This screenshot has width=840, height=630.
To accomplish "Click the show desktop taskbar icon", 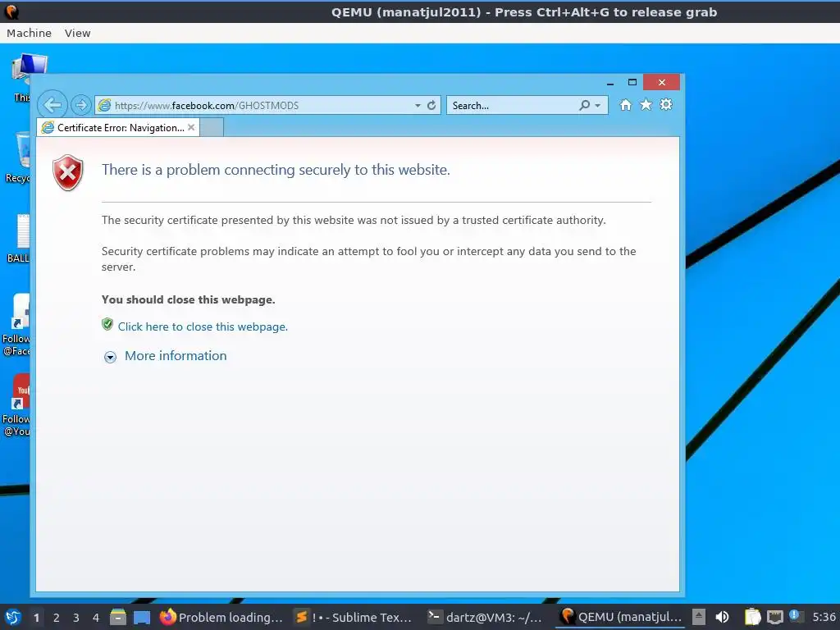I will (141, 618).
